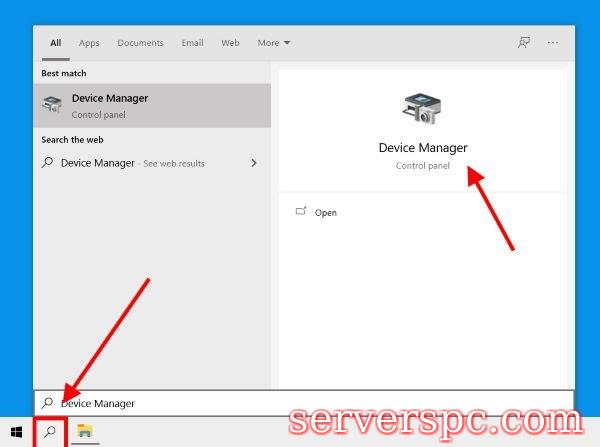Screen dimensions: 600x447
Task: Switch to the Apps tab
Action: pyautogui.click(x=89, y=43)
